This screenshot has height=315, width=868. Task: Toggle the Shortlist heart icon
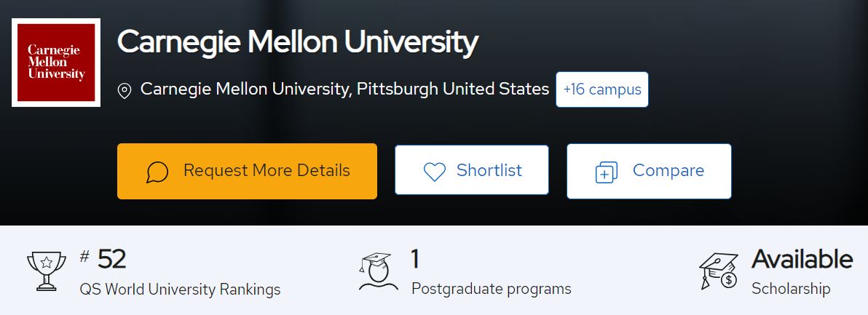click(434, 171)
